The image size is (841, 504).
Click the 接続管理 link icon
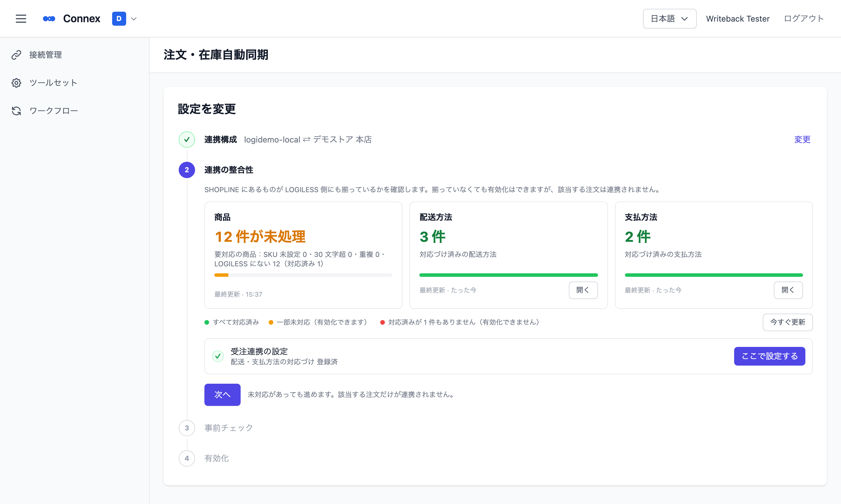[16, 55]
